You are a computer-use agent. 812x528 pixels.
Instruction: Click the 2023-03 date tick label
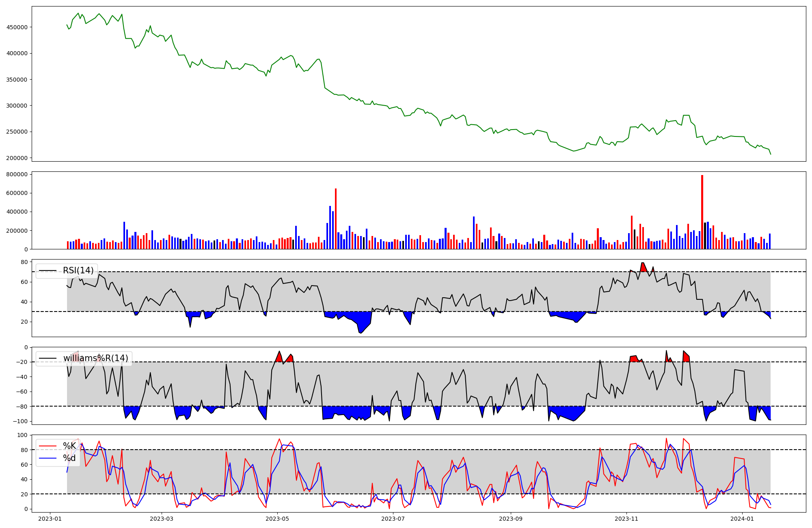coord(162,519)
